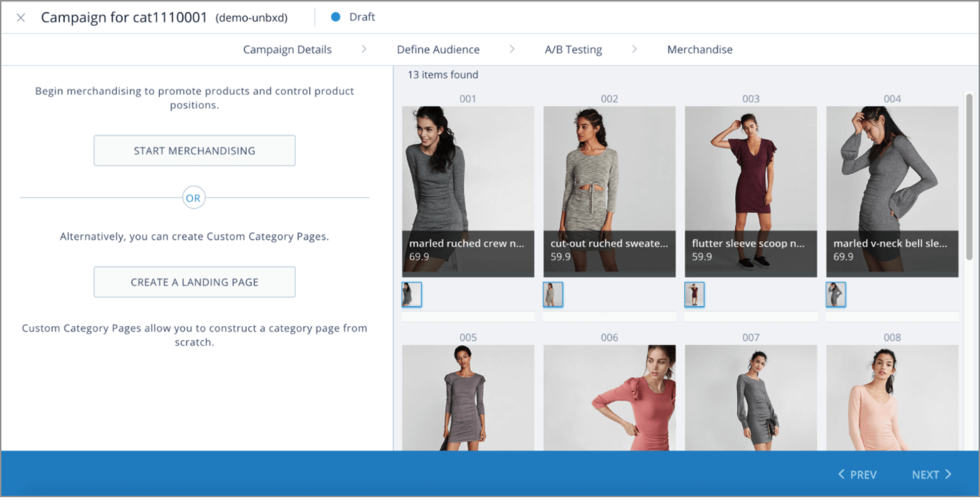Click the 'flutter sleeve scoop n...' product title
The width and height of the screenshot is (980, 500).
[749, 244]
